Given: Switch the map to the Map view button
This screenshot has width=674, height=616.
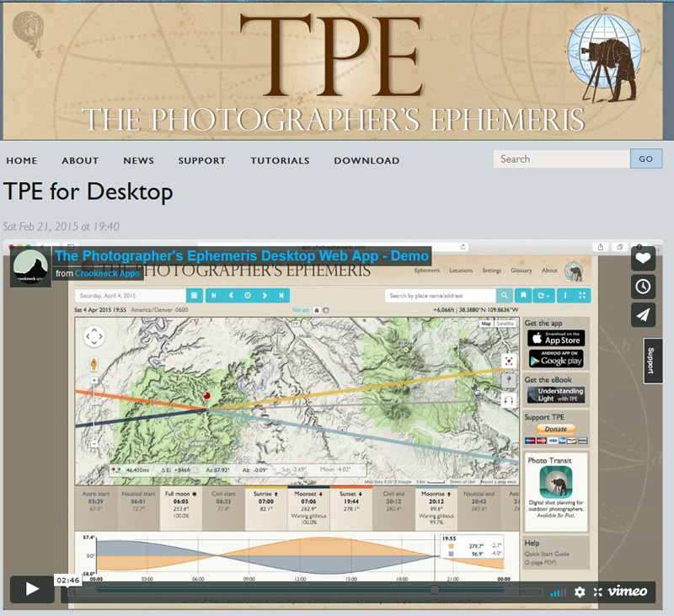Looking at the screenshot, I should pos(486,324).
